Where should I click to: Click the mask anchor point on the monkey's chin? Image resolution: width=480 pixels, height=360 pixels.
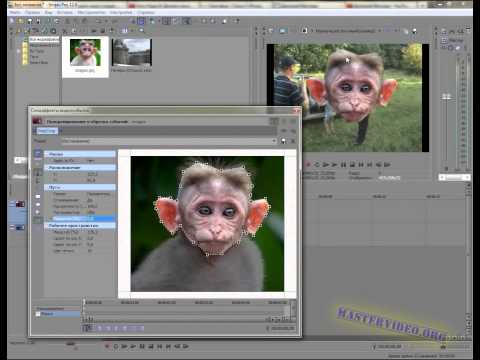(207, 255)
